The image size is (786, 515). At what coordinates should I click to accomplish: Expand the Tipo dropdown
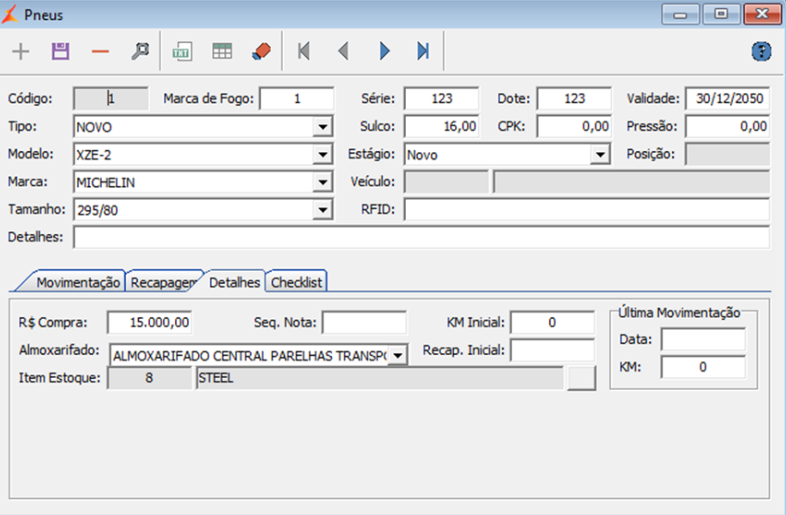coord(322,128)
